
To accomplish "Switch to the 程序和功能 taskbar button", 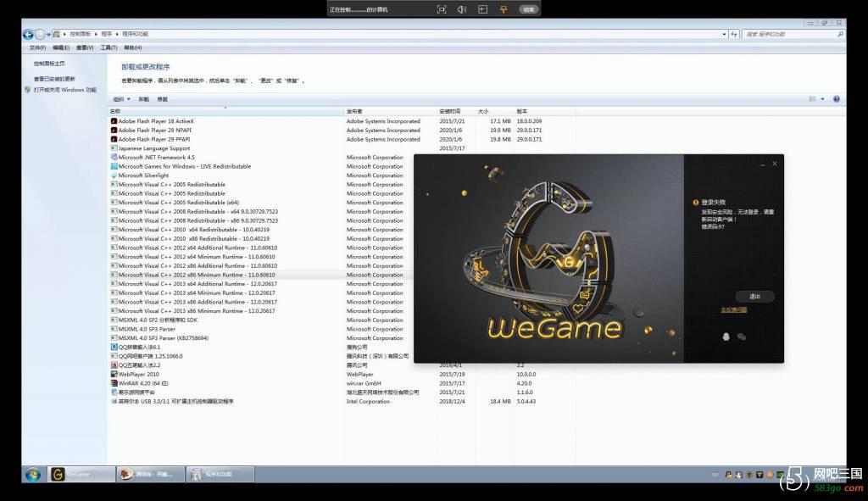I will (x=220, y=475).
